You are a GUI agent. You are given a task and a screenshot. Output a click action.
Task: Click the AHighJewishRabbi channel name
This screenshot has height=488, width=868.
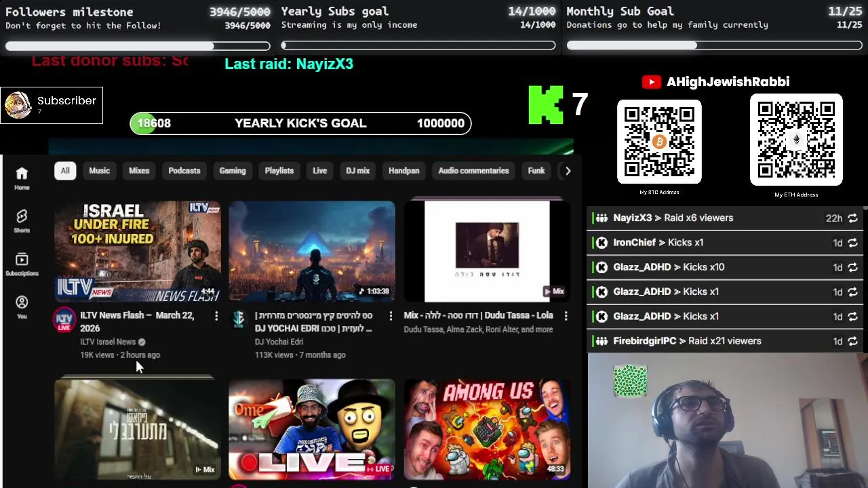click(728, 82)
